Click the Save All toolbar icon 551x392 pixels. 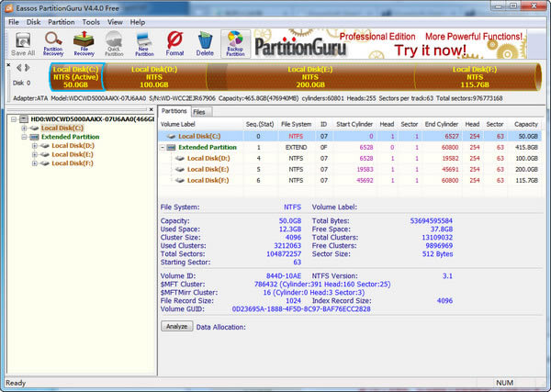tap(23, 44)
